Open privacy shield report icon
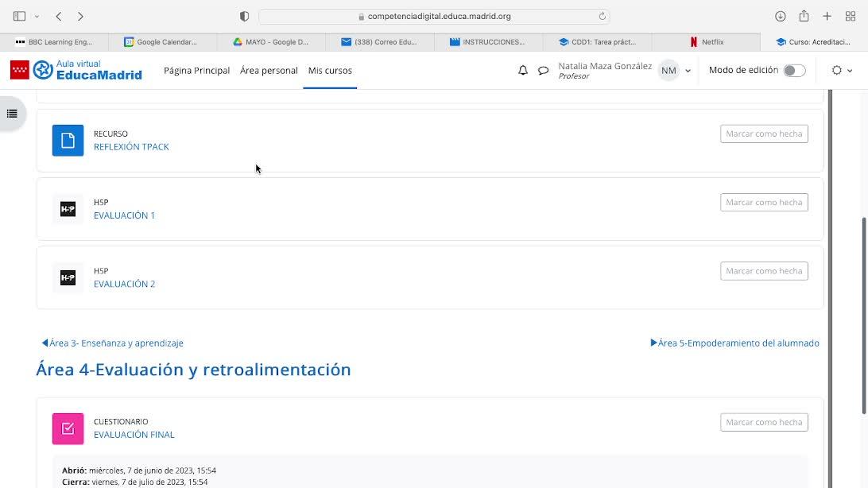Screen dimensions: 868x488 pos(244,16)
